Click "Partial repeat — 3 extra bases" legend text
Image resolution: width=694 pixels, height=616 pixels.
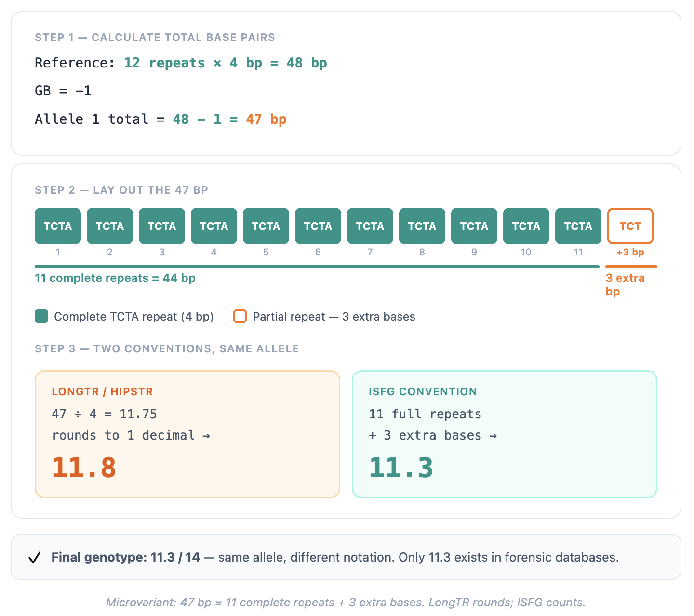pos(334,317)
